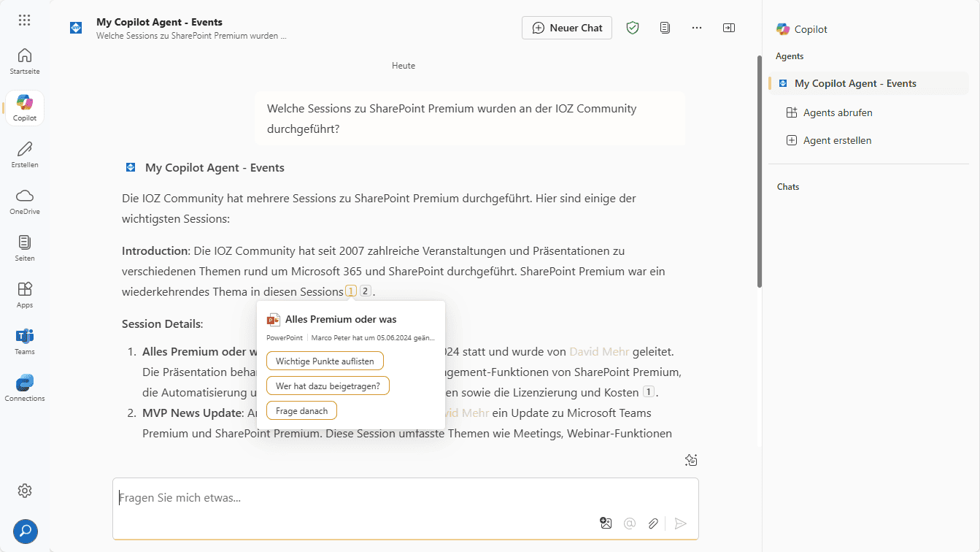Start a Neuer Chat

[567, 28]
